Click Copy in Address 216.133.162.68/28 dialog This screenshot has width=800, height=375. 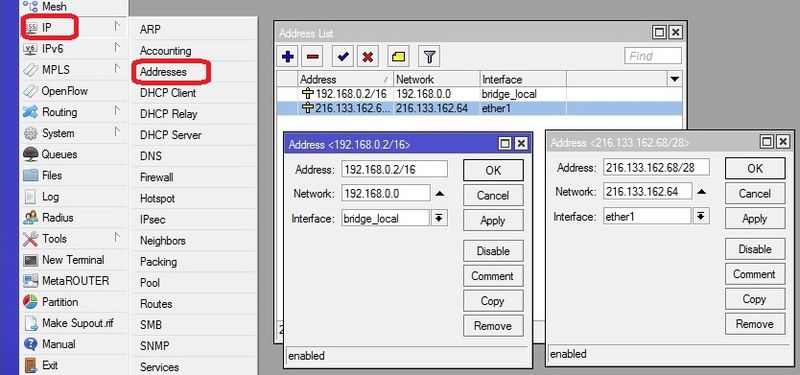click(x=755, y=299)
